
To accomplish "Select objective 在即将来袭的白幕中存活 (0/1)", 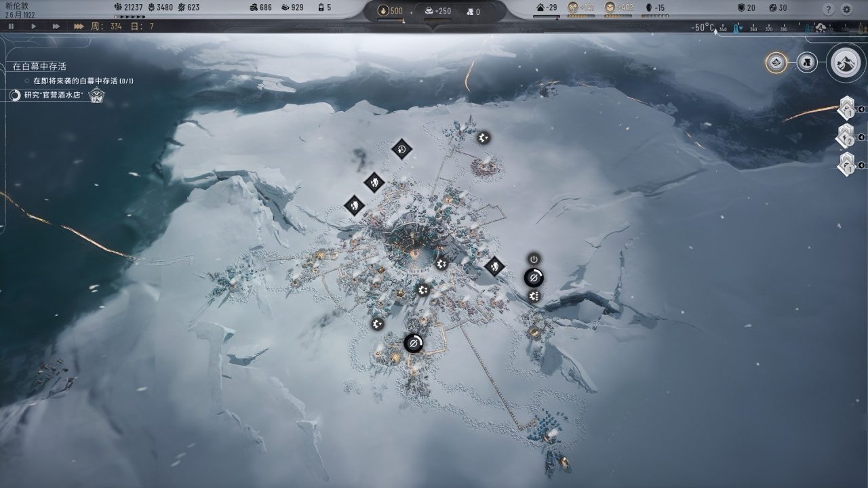I will click(x=84, y=81).
